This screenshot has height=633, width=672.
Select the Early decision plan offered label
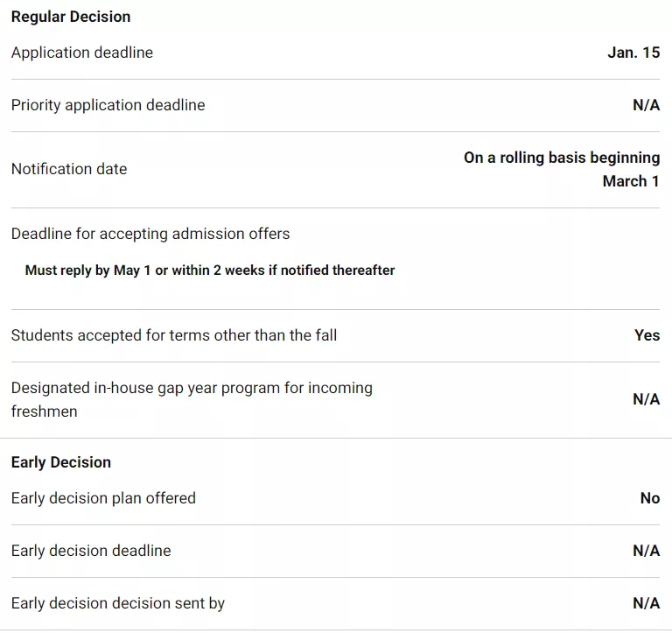103,498
